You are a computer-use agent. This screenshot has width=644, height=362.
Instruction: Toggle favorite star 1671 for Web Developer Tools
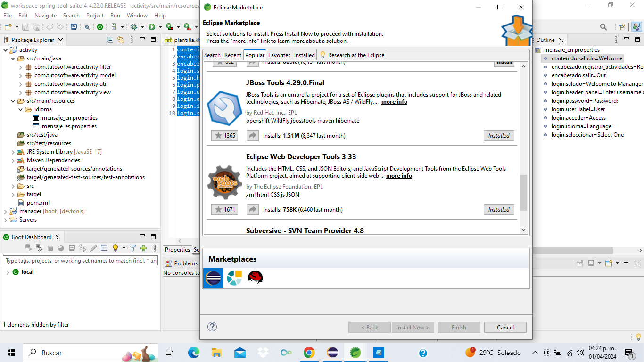tap(224, 210)
